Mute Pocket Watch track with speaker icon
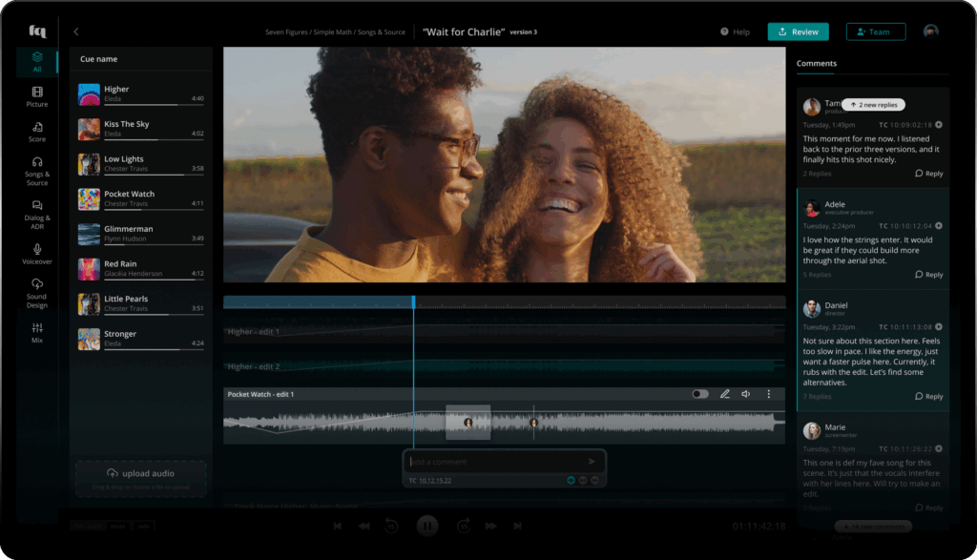977x560 pixels. click(x=746, y=394)
